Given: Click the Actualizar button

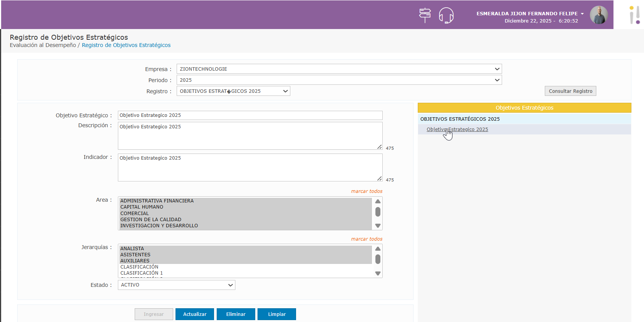Looking at the screenshot, I should (195, 314).
